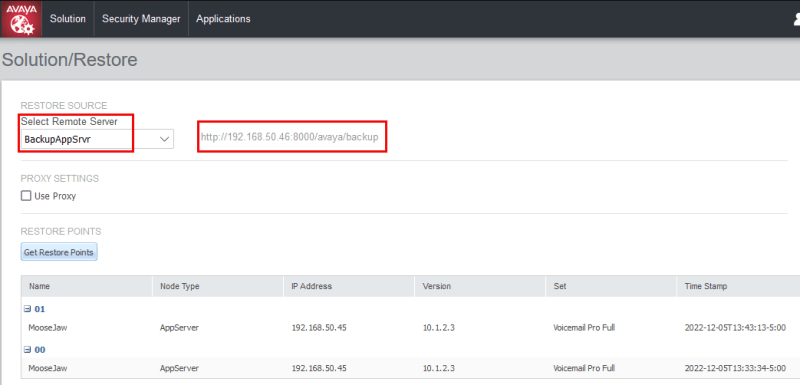Click the backup URL field

[x=290, y=137]
